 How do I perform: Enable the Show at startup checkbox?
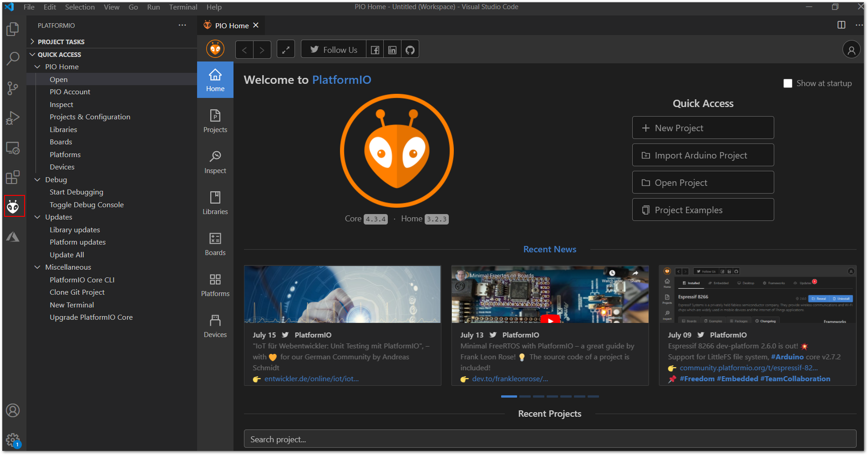point(787,83)
